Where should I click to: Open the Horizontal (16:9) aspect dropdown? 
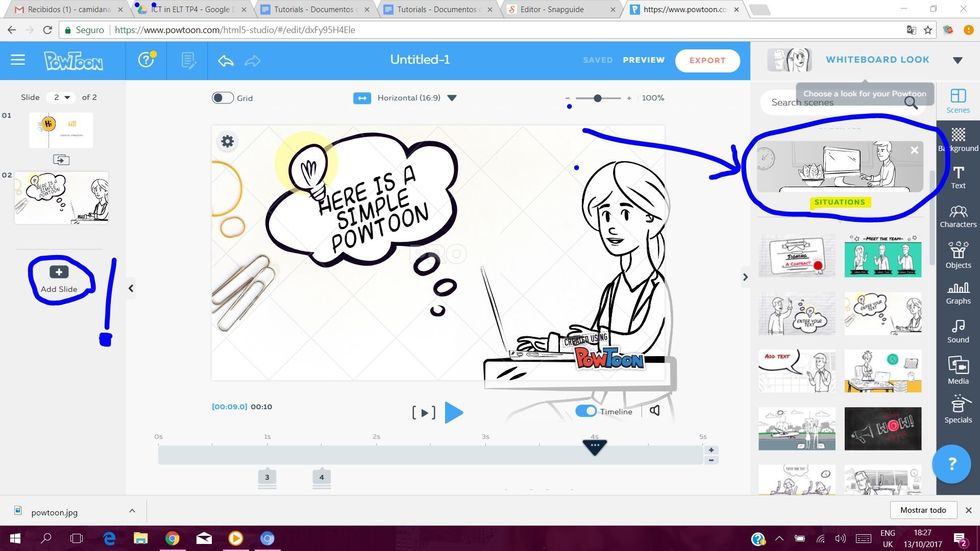pos(414,98)
